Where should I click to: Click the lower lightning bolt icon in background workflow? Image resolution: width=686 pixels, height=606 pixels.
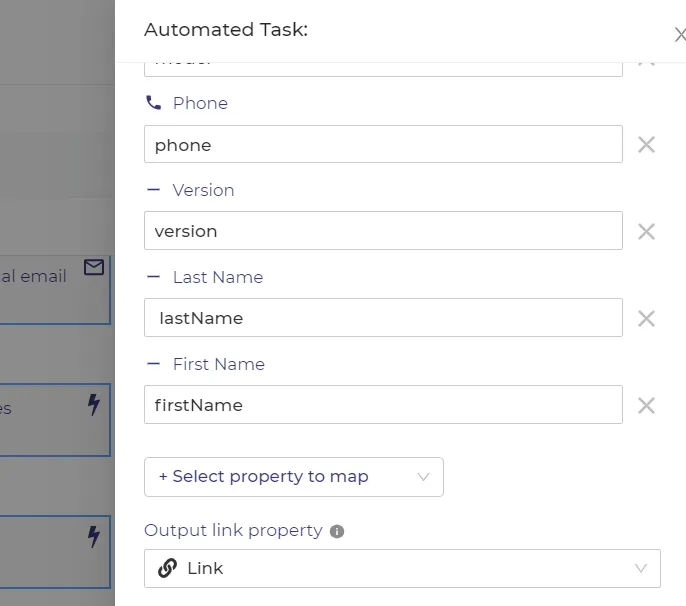pos(94,536)
